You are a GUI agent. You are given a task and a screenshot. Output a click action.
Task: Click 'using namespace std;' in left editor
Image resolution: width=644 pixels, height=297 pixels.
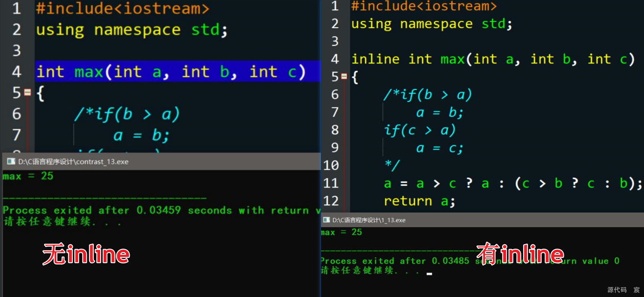[132, 30]
